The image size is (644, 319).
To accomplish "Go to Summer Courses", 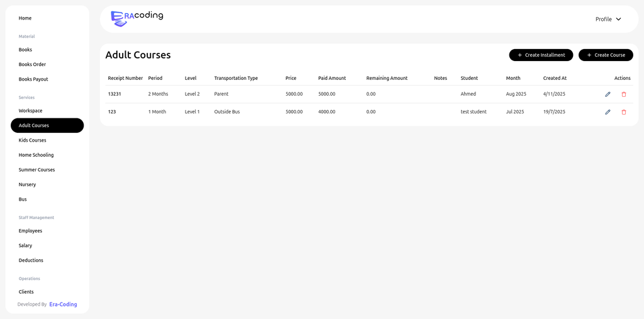I will (36, 170).
